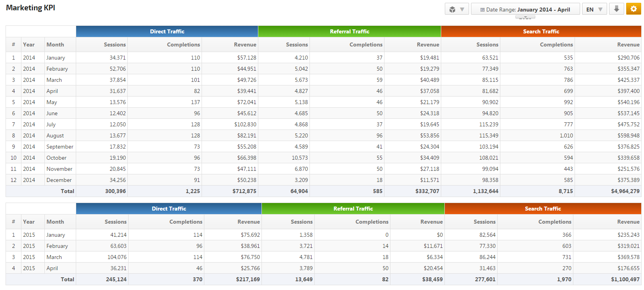Screen dimensions: 644x290
Task: Click the # column header in 2014 table
Action: (13, 44)
